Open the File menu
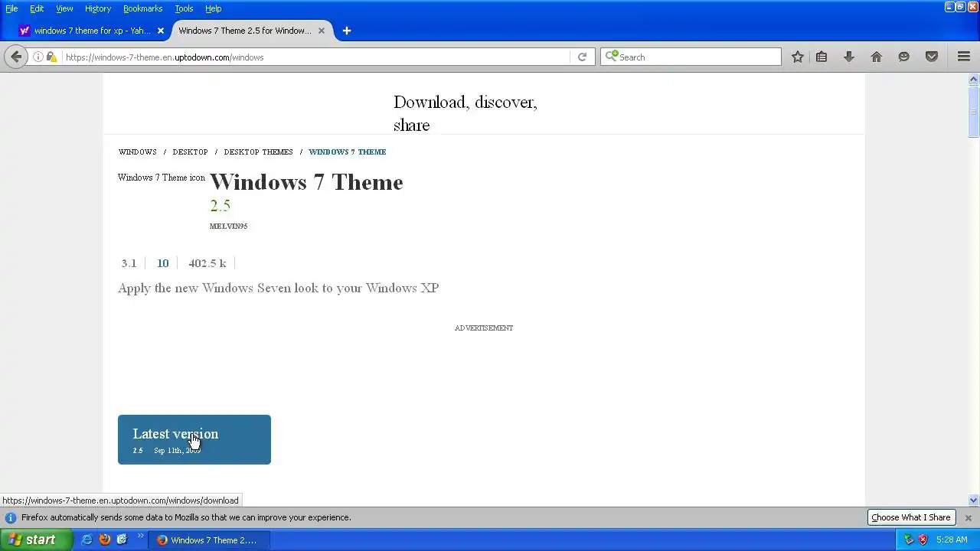The height and width of the screenshot is (551, 980). tap(11, 8)
